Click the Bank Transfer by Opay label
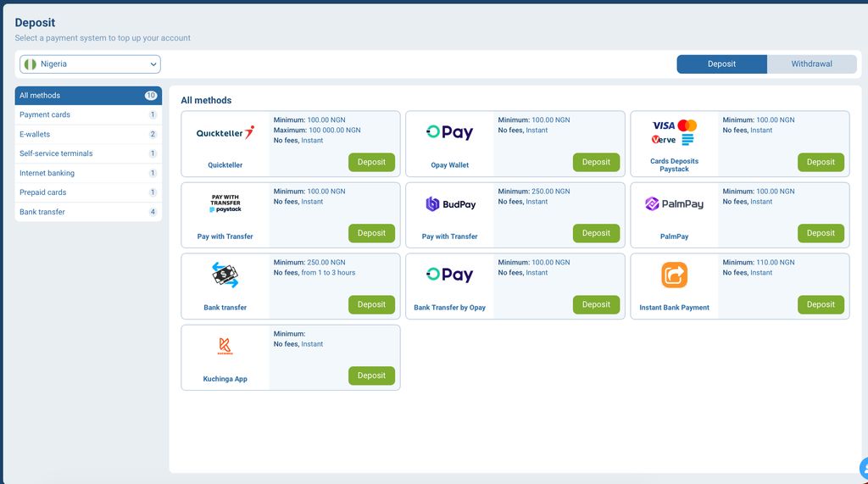868x484 pixels. (449, 308)
